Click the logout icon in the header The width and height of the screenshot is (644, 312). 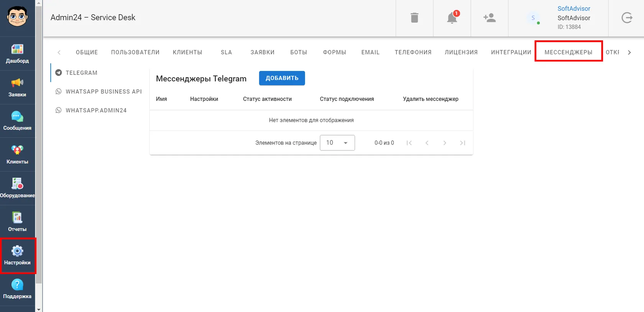click(627, 18)
